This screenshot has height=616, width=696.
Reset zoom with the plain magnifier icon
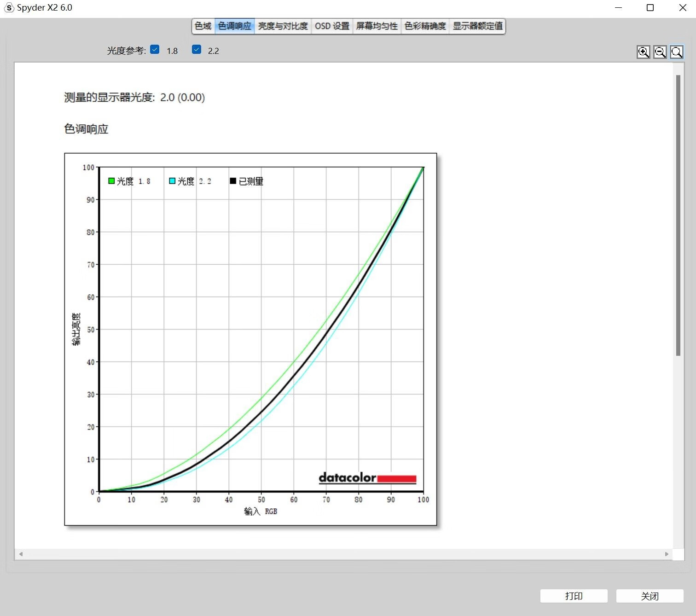click(676, 52)
